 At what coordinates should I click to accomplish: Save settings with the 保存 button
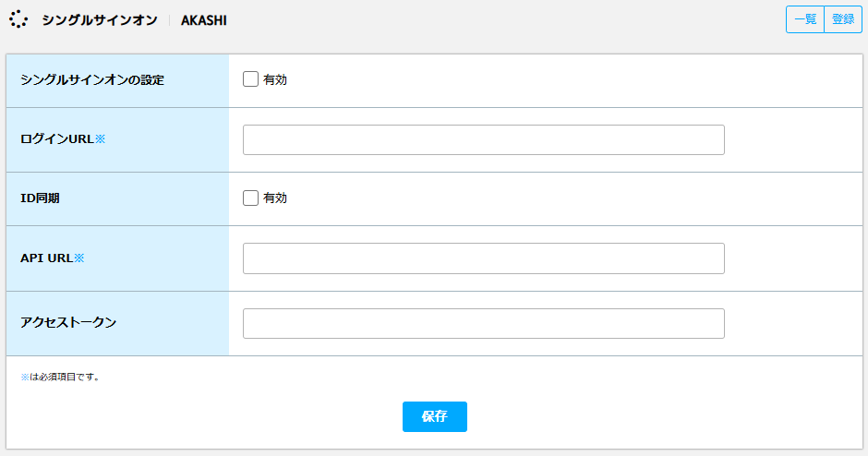point(435,416)
